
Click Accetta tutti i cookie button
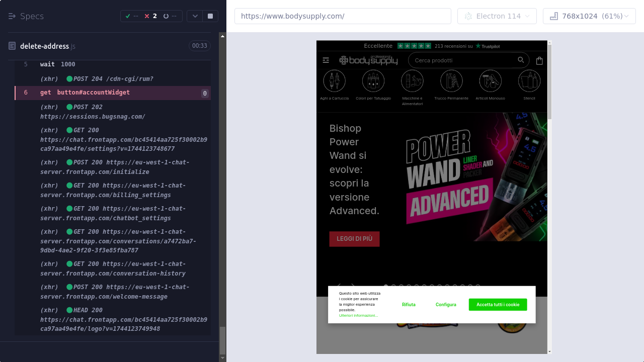pos(498,305)
